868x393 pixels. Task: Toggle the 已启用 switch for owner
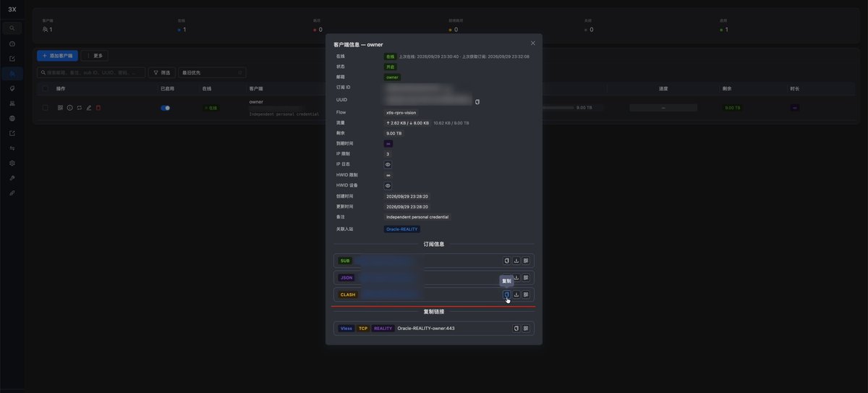click(x=166, y=108)
